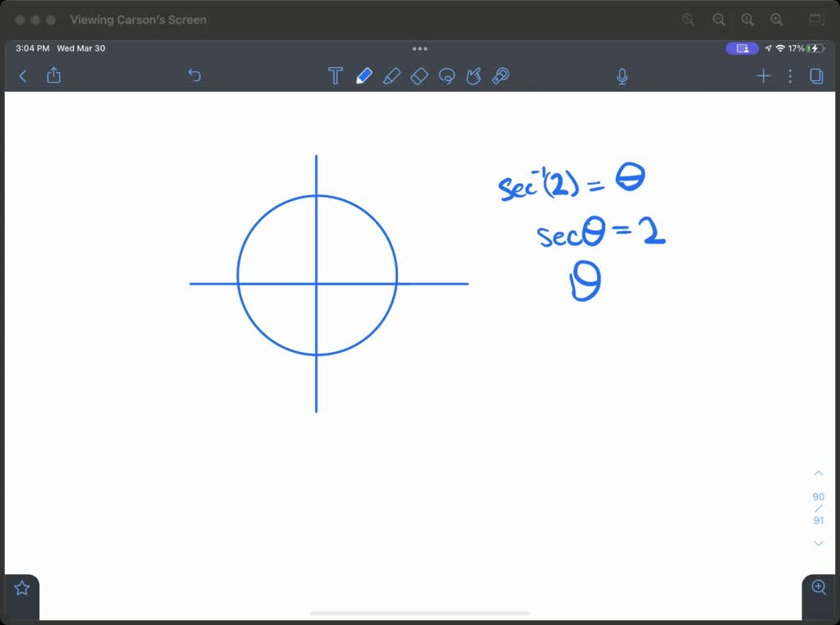Select the Eraser tool

[x=419, y=75]
